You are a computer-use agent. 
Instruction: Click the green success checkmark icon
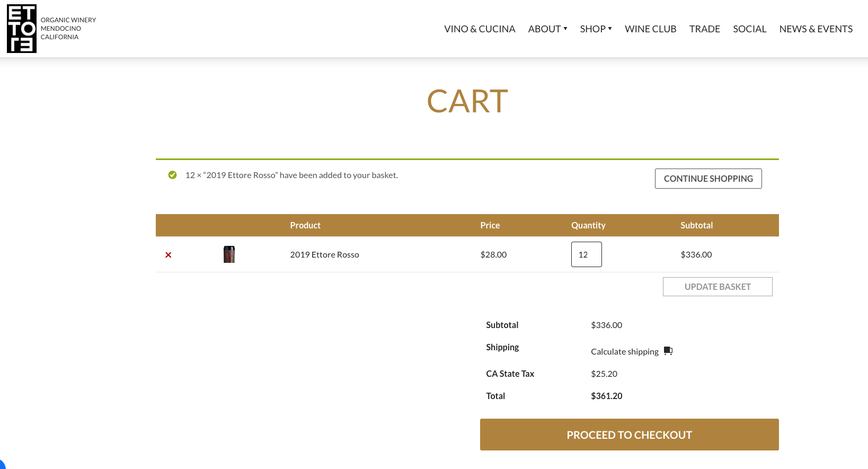172,175
